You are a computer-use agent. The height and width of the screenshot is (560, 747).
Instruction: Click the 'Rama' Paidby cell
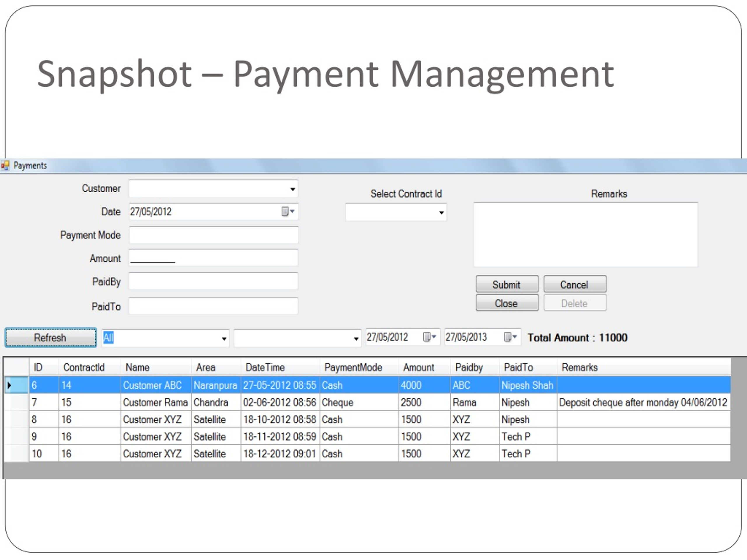[x=475, y=402]
